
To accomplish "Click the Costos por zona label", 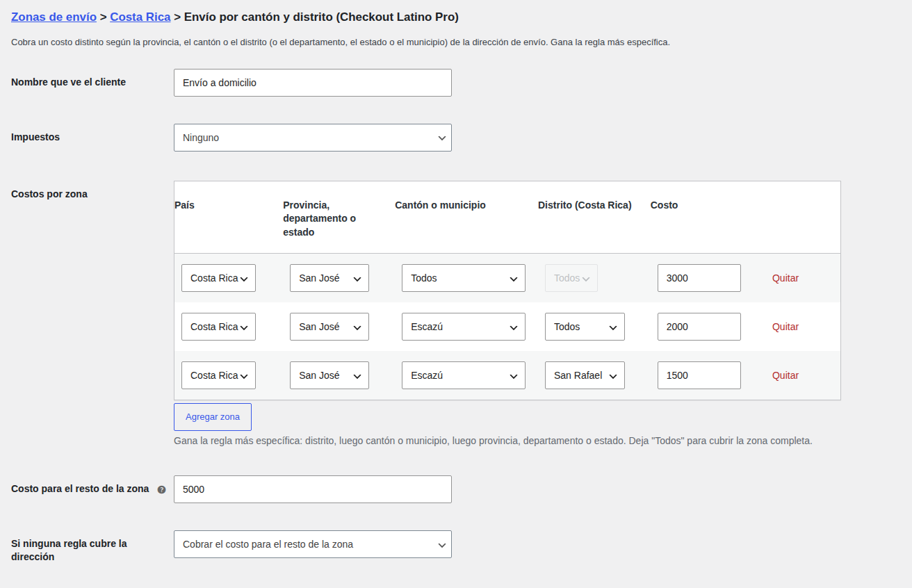I will 49,194.
